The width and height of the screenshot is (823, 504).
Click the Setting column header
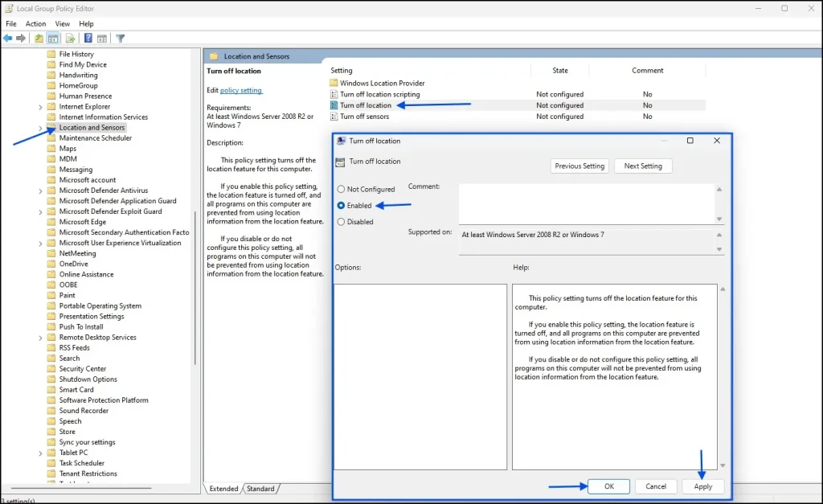click(341, 71)
